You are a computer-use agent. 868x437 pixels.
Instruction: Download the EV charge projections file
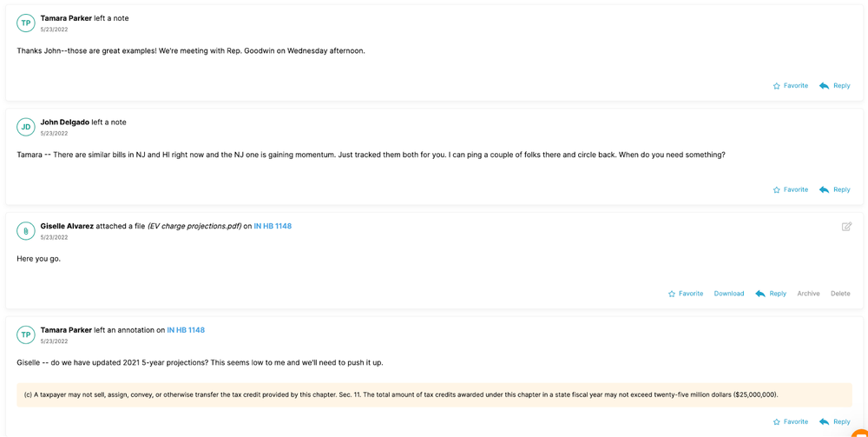pyautogui.click(x=729, y=294)
